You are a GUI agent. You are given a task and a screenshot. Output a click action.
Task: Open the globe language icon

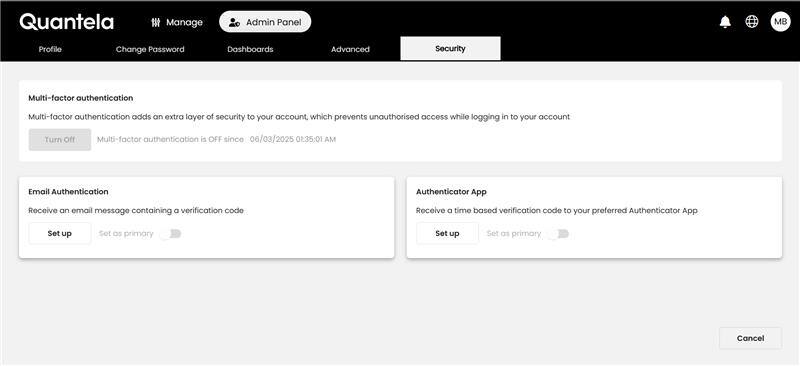pyautogui.click(x=752, y=21)
